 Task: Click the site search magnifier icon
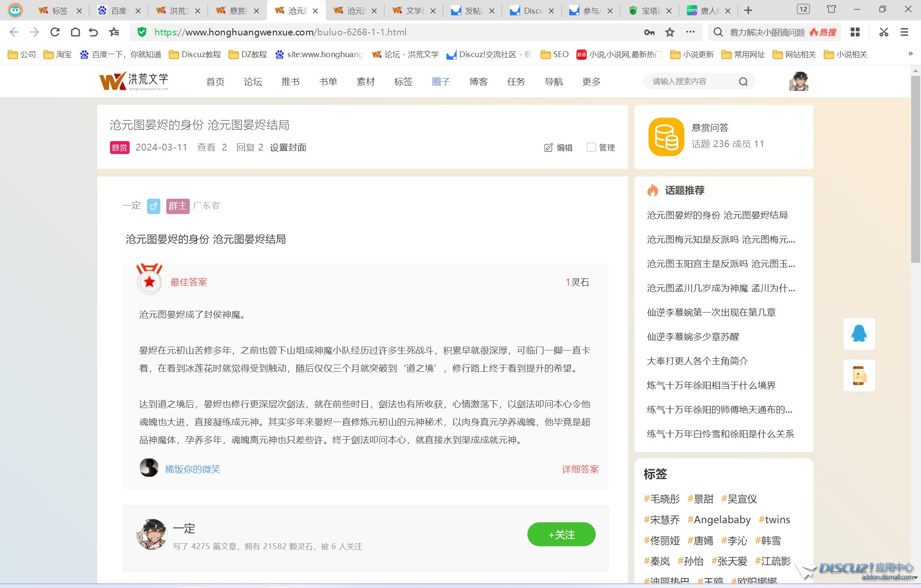(743, 81)
